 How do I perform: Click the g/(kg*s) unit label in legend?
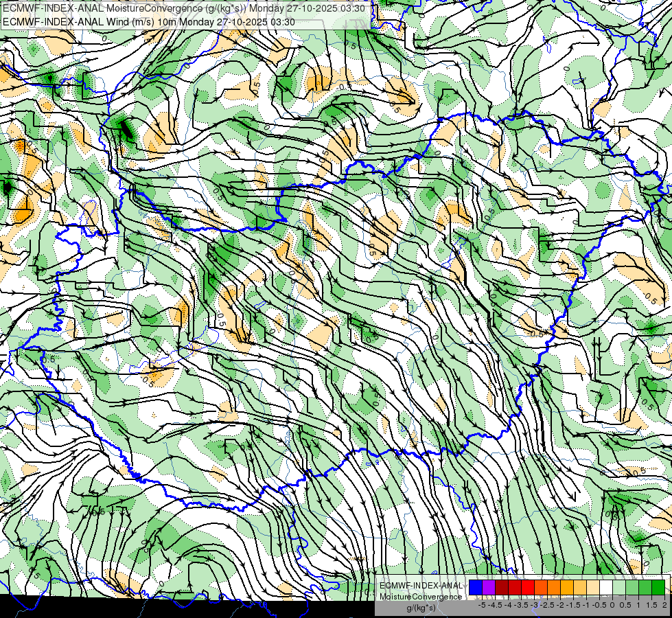(421, 608)
